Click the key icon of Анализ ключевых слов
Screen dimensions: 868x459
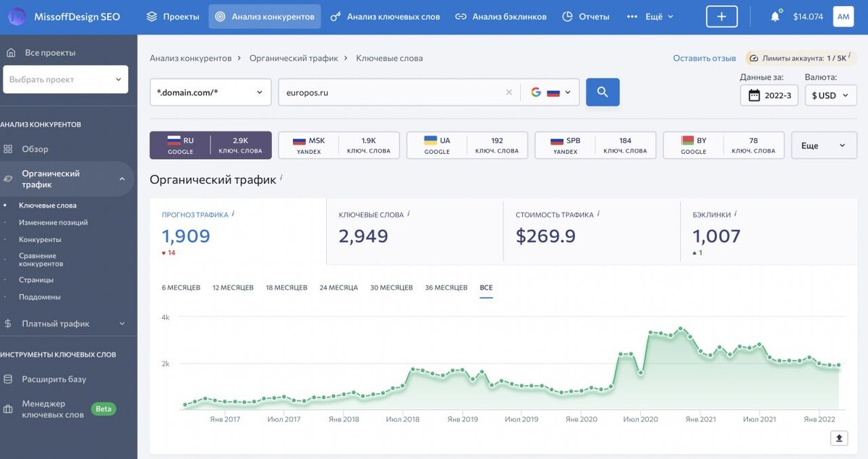coord(336,16)
